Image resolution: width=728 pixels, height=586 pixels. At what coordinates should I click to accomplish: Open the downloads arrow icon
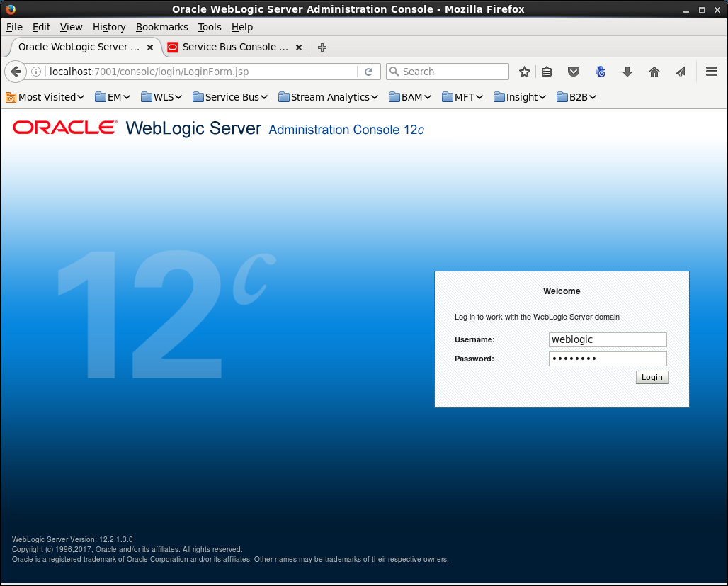627,72
